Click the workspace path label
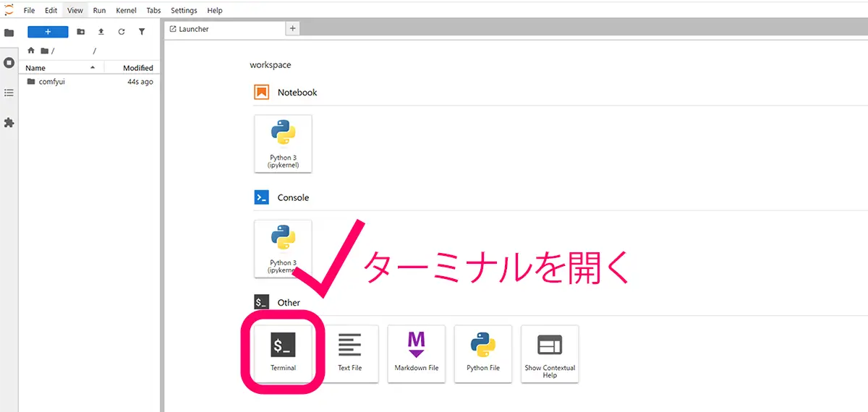Viewport: 868px width, 412px height. click(x=271, y=65)
